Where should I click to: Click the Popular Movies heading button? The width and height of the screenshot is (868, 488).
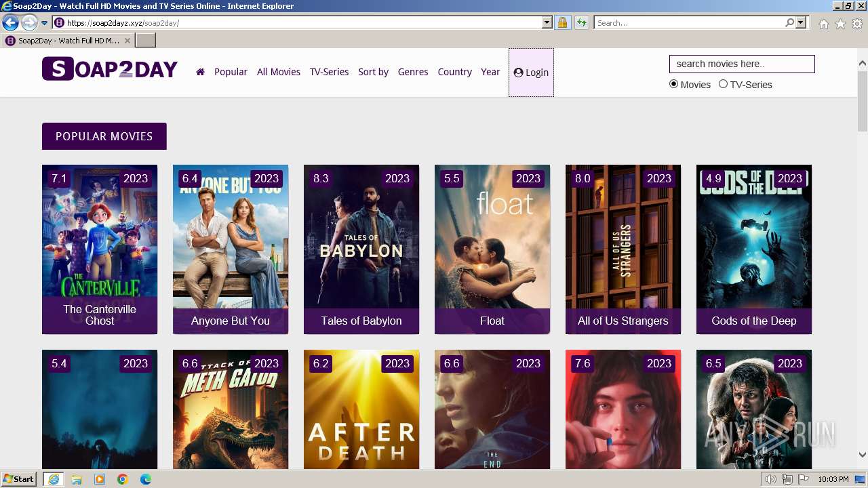click(104, 136)
